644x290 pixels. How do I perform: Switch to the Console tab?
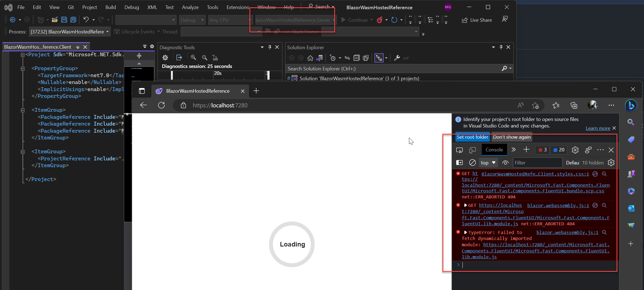(x=494, y=149)
